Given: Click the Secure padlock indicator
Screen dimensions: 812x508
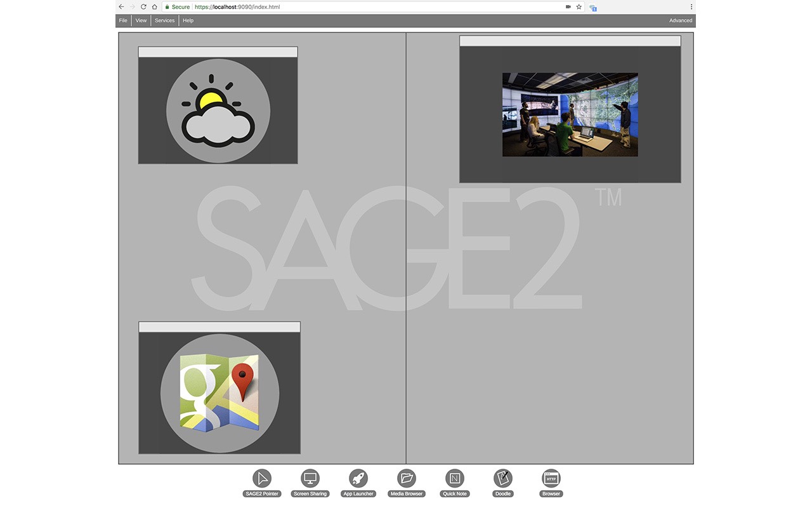Looking at the screenshot, I should point(177,7).
